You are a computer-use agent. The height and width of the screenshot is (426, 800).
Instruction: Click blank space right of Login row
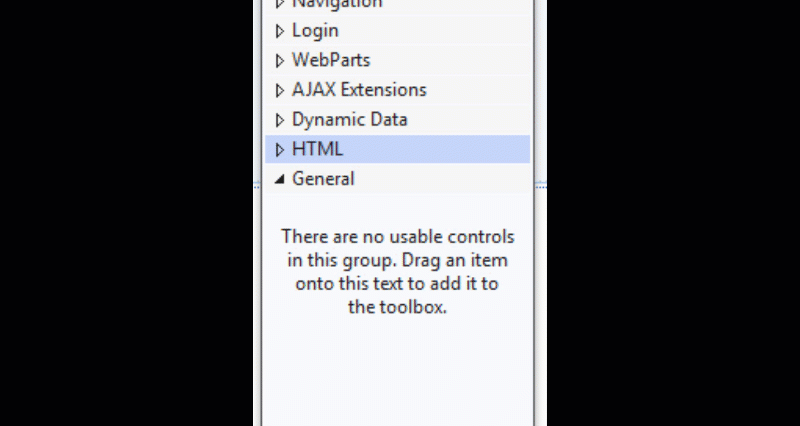pyautogui.click(x=450, y=31)
